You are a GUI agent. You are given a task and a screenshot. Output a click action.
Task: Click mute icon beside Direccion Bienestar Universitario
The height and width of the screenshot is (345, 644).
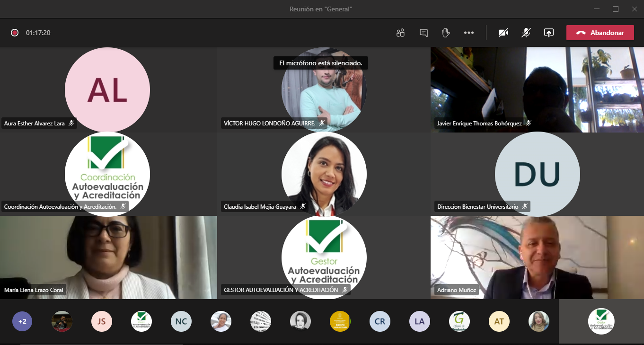click(525, 207)
